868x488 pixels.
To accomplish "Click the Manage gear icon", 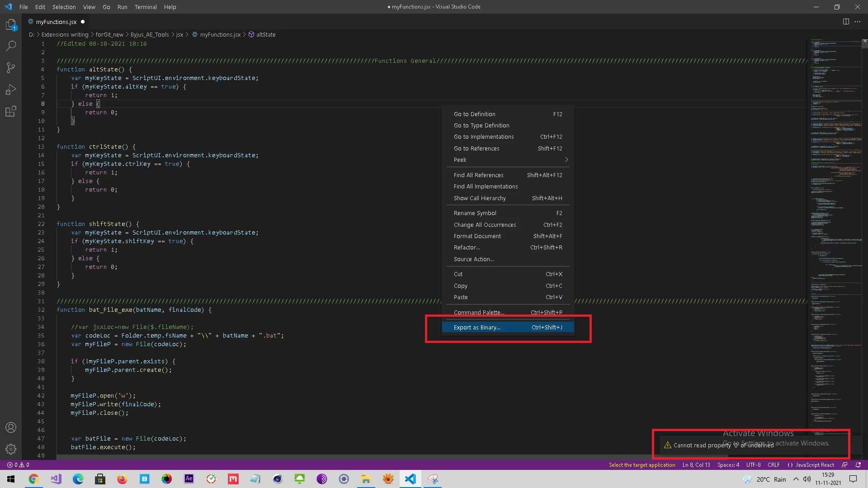I will click(11, 449).
